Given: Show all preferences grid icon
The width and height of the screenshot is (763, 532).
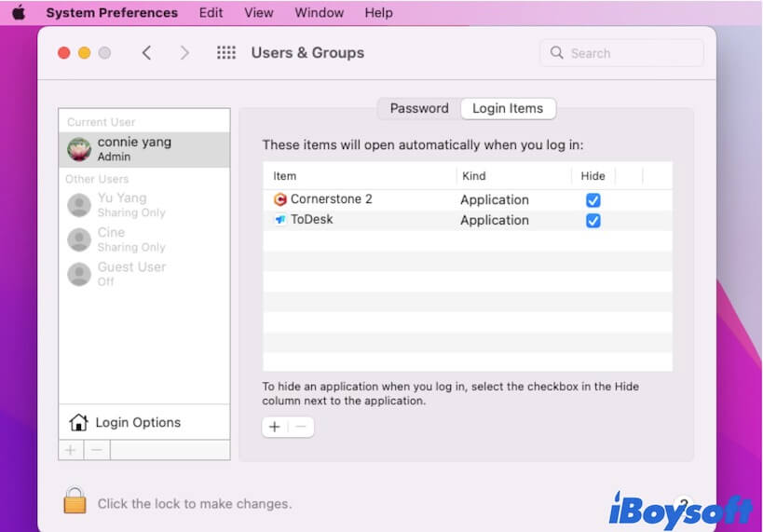Looking at the screenshot, I should click(x=226, y=52).
